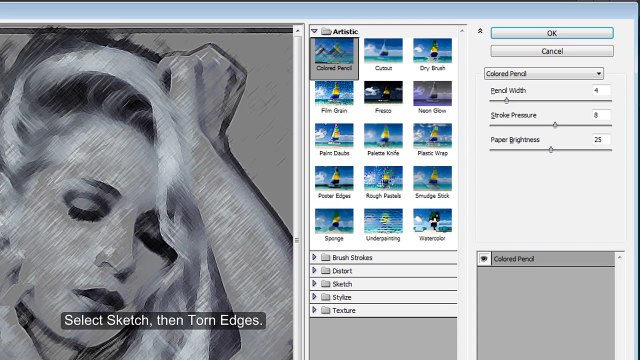Hide the filter thumbnails with the double-chevron button
Screen dimensions: 640x360
click(x=480, y=31)
